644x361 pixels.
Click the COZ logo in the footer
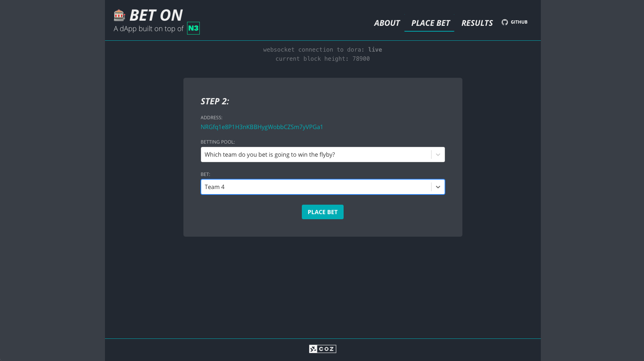click(x=323, y=349)
